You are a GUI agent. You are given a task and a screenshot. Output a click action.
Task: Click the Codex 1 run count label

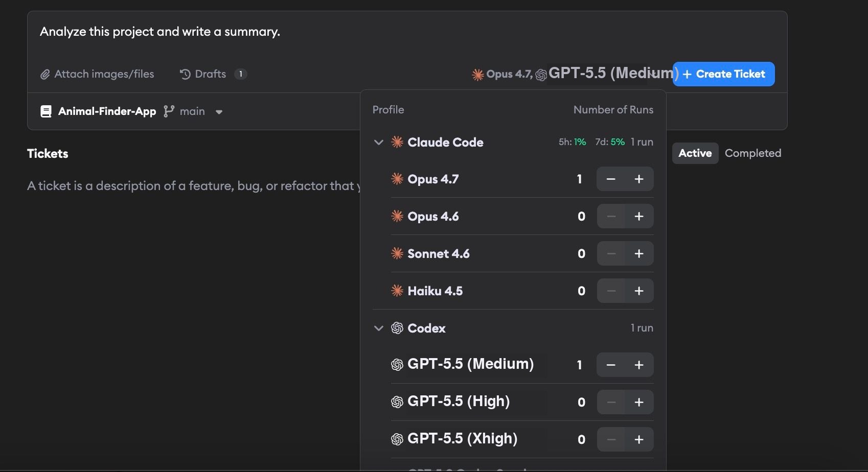pyautogui.click(x=642, y=328)
